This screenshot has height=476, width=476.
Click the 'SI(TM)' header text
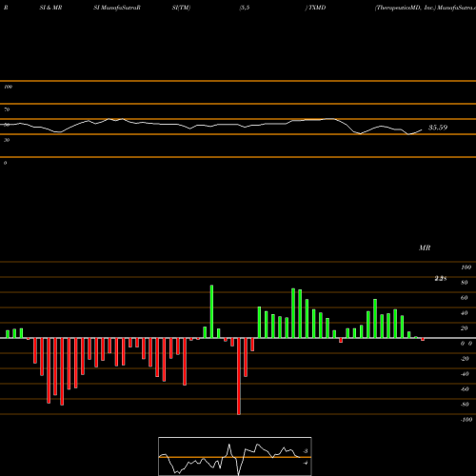pos(181,8)
